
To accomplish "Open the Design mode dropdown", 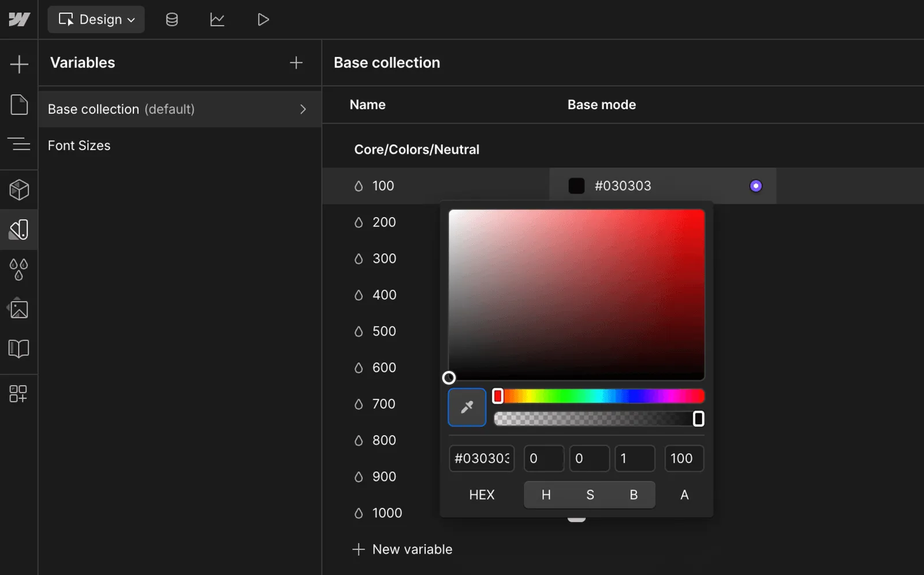I will (x=96, y=19).
